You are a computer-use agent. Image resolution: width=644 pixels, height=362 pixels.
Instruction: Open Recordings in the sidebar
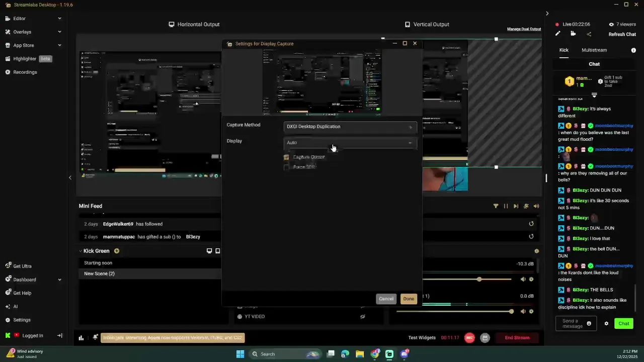[x=21, y=72]
